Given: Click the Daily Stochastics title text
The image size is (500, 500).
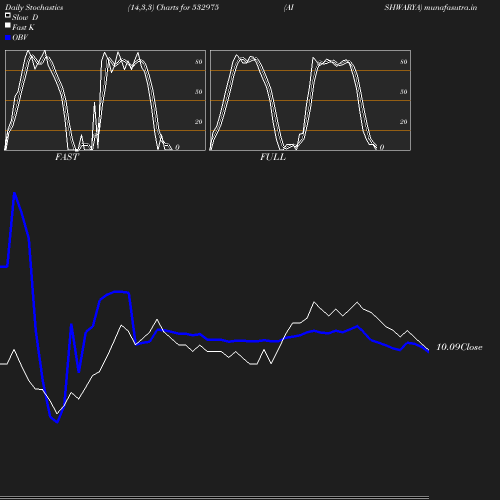Looking at the screenshot, I should (34, 7).
